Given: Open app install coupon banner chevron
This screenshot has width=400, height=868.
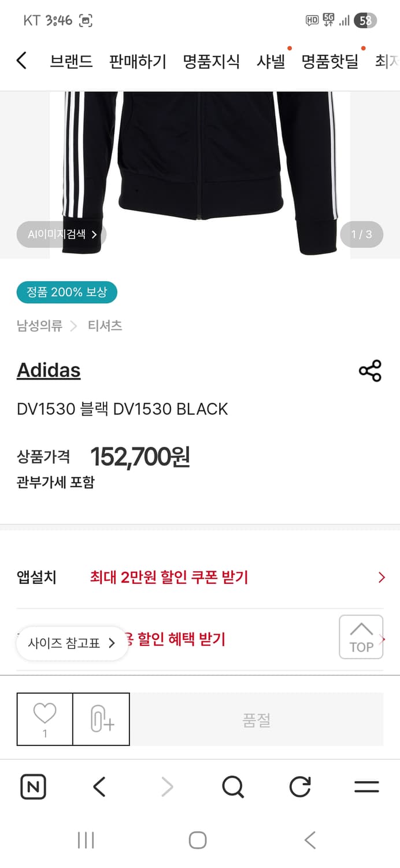Looking at the screenshot, I should click(x=382, y=577).
